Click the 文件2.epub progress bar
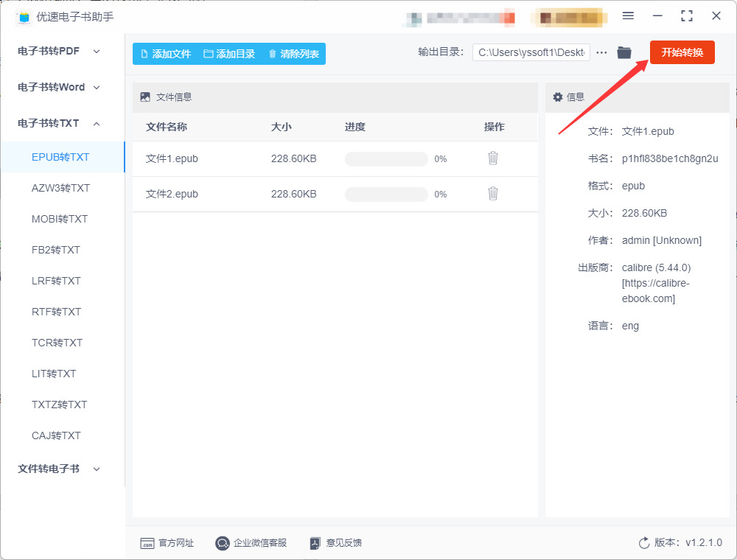This screenshot has height=560, width=737. [x=386, y=194]
